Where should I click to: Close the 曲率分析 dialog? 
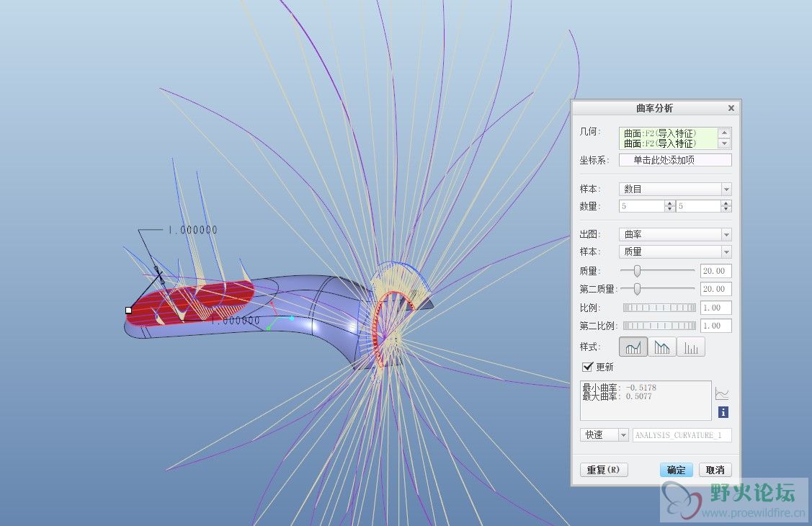pyautogui.click(x=731, y=107)
